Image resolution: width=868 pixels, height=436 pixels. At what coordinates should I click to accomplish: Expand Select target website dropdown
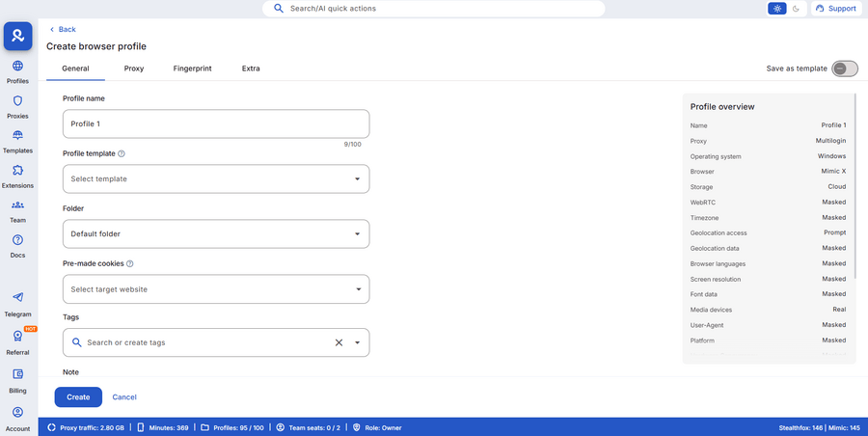point(215,289)
